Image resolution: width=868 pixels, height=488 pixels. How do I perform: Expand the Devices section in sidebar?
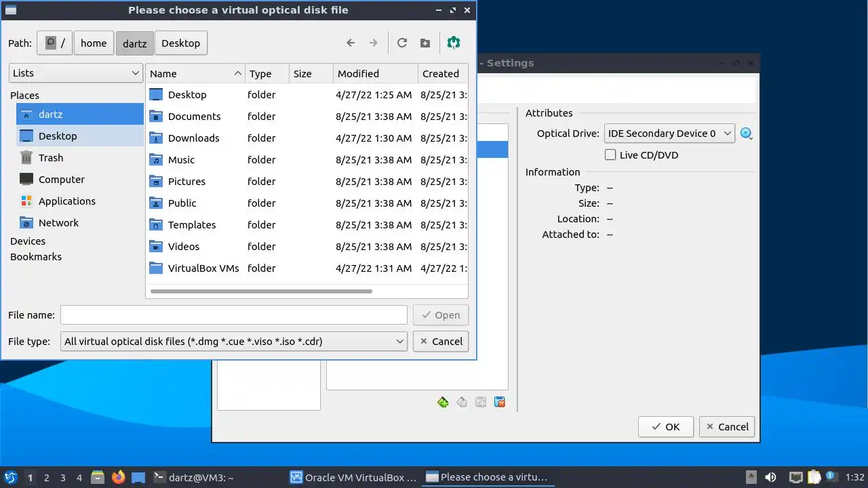(x=28, y=241)
